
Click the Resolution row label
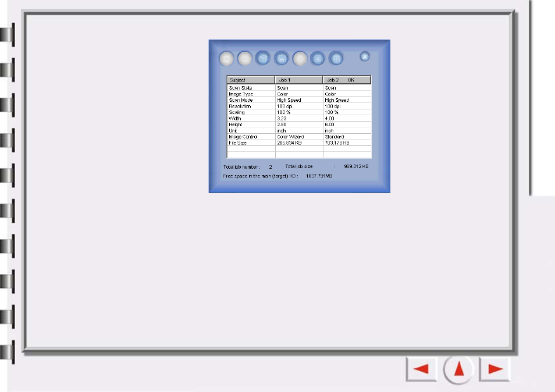[240, 106]
